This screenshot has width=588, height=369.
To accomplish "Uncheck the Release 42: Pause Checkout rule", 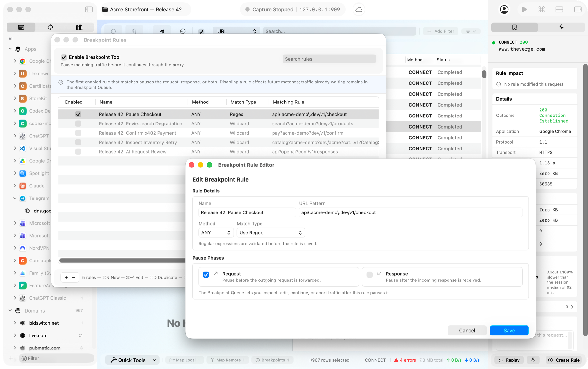I will (x=78, y=114).
